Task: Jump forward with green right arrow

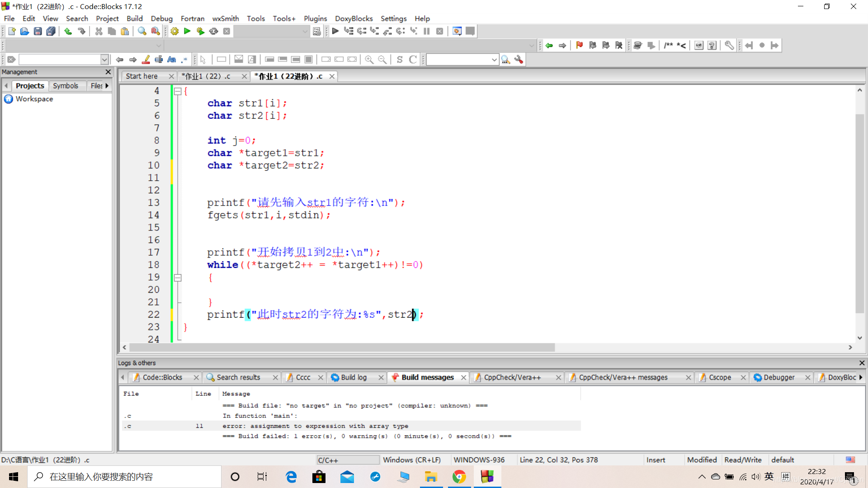Action: point(562,45)
